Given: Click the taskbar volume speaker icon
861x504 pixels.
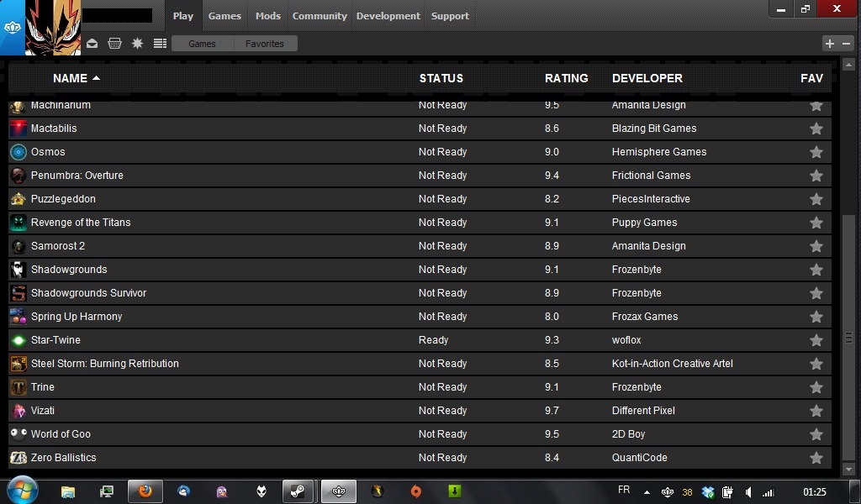Looking at the screenshot, I should [747, 492].
